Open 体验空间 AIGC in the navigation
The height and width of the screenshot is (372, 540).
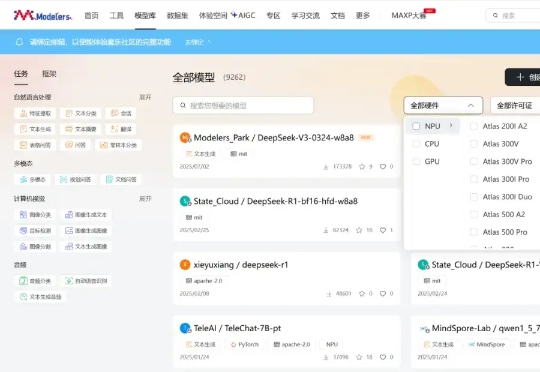click(x=227, y=16)
